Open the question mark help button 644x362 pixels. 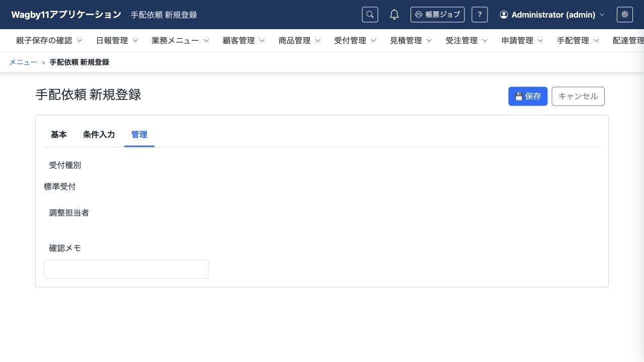pos(479,15)
